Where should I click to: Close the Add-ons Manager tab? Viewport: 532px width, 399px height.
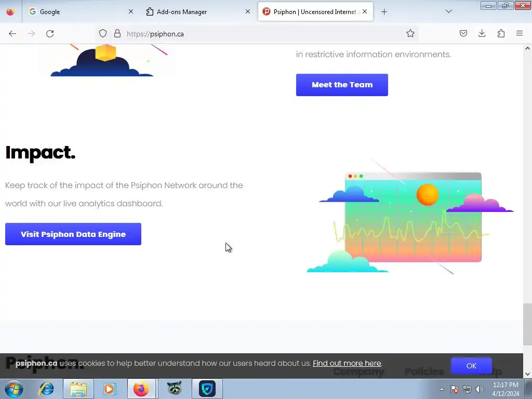[x=248, y=11]
